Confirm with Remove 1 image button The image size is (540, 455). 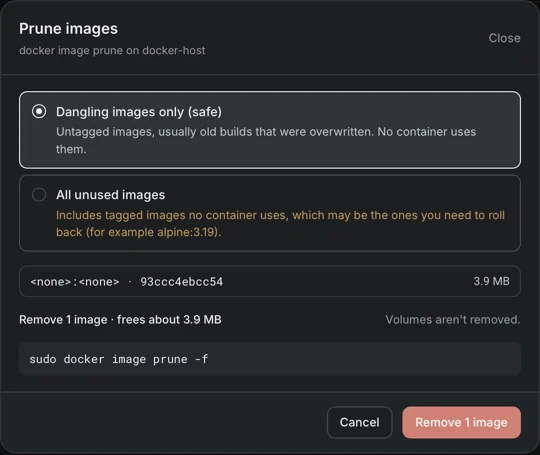[x=461, y=422]
